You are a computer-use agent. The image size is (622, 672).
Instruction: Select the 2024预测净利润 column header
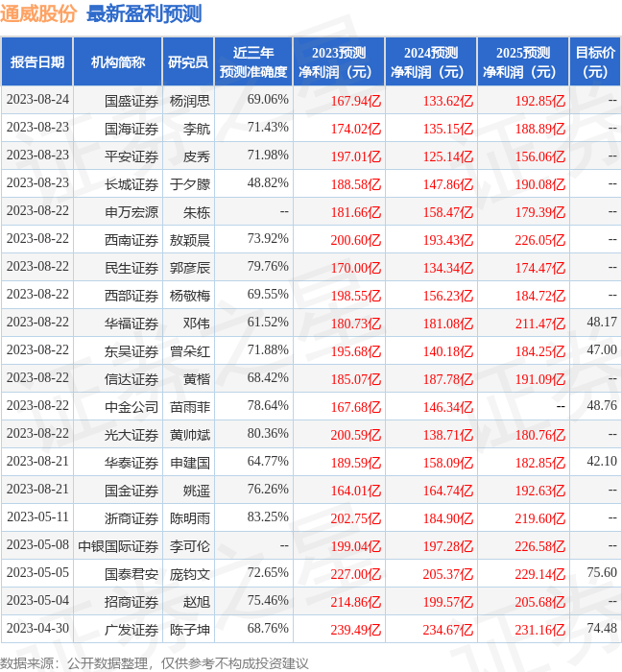431,62
